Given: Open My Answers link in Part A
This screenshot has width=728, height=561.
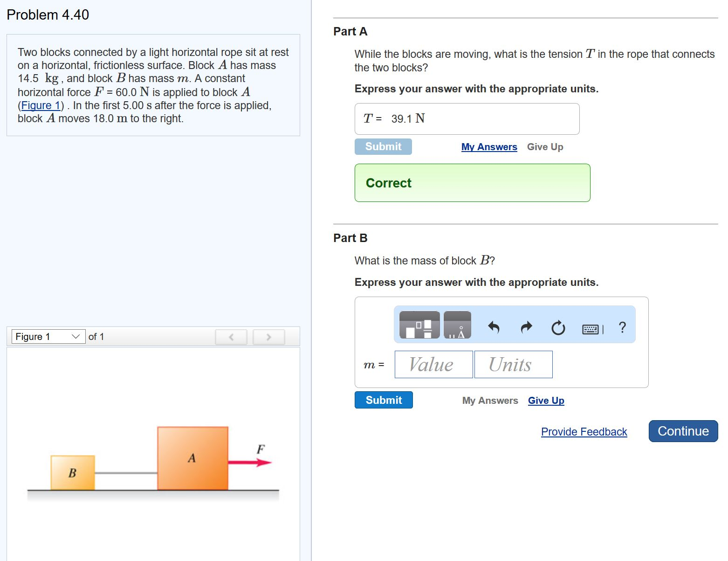Looking at the screenshot, I should (489, 147).
